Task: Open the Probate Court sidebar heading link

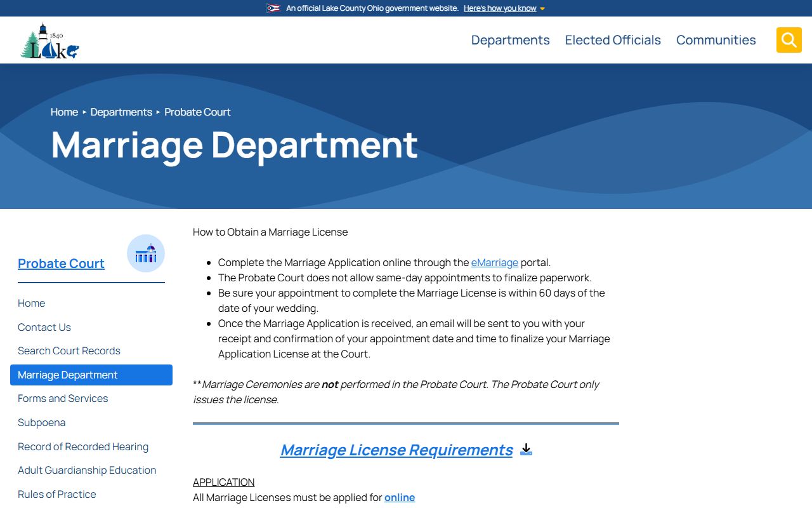Action: coord(61,264)
